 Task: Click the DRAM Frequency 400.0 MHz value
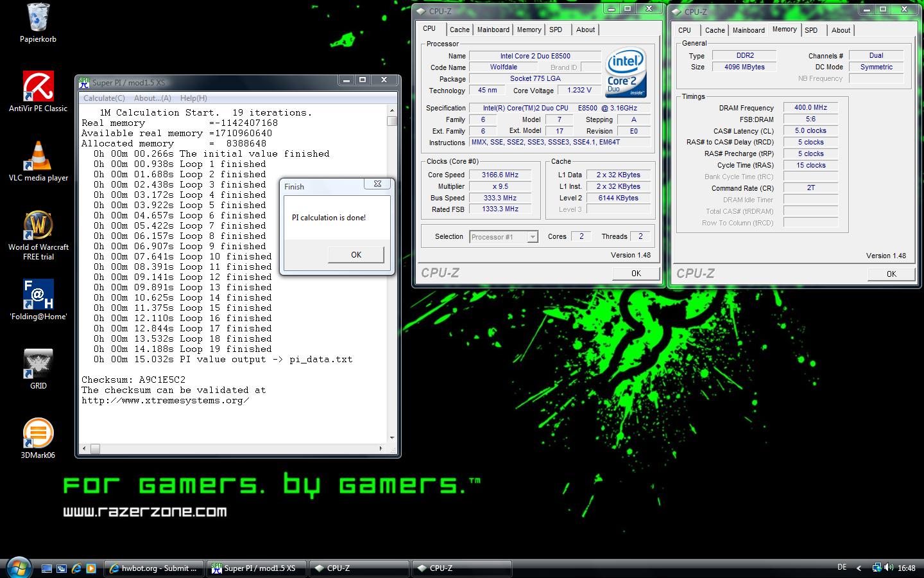click(810, 107)
